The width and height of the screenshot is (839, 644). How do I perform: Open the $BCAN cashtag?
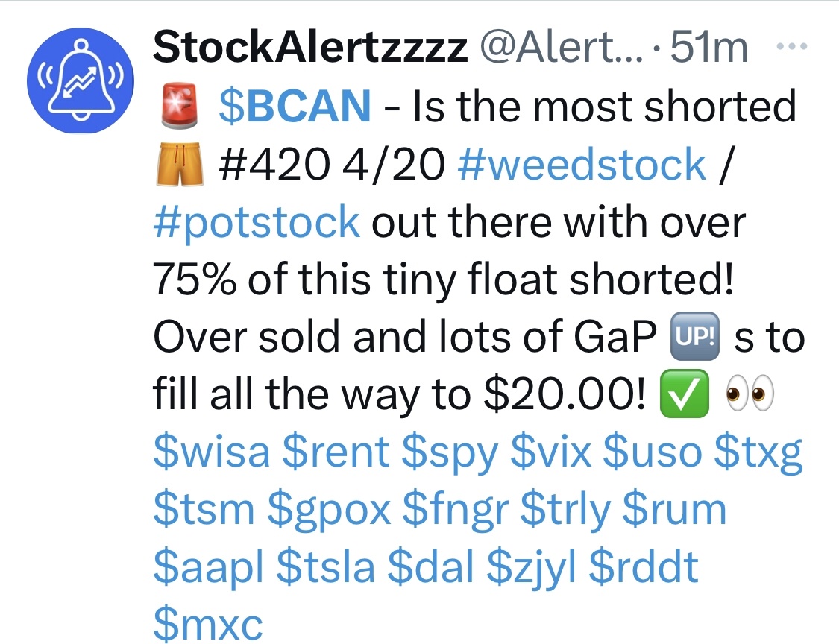pos(295,105)
